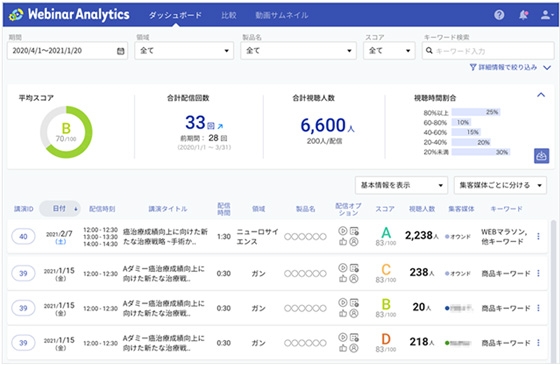Image resolution: width=560 pixels, height=365 pixels.
Task: Click the play icon in the score A row
Action: pos(343,231)
